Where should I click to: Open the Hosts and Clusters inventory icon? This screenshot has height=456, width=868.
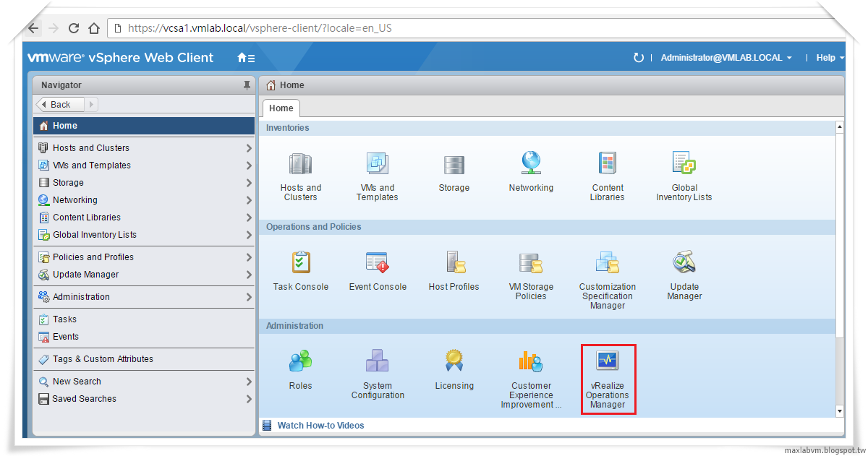[x=300, y=164]
